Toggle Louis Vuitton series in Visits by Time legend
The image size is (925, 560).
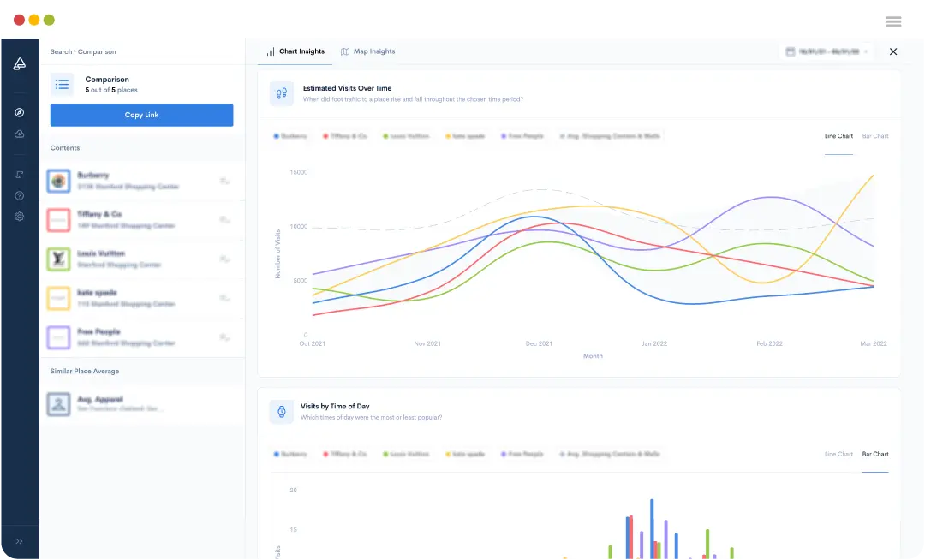pos(406,455)
